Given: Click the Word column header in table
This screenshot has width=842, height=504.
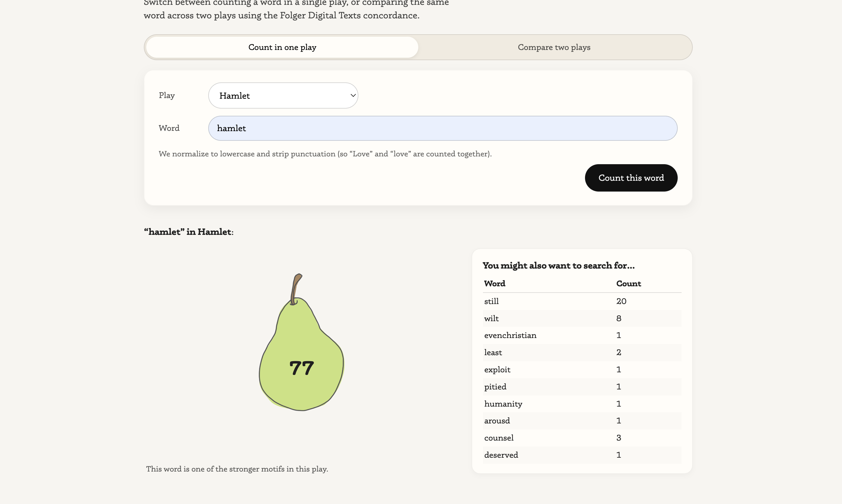Looking at the screenshot, I should point(494,284).
